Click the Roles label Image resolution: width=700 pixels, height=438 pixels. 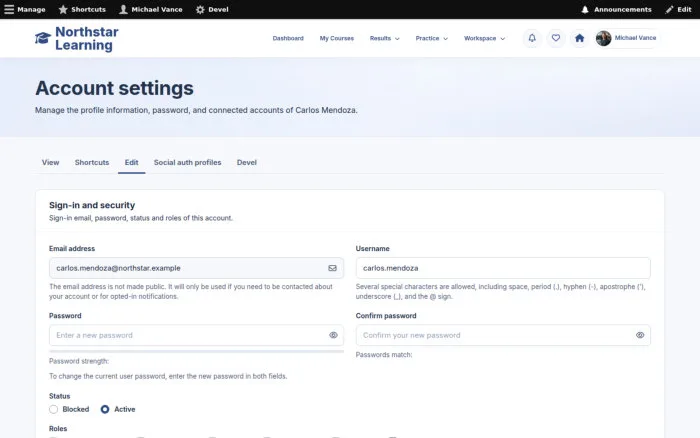pos(58,429)
